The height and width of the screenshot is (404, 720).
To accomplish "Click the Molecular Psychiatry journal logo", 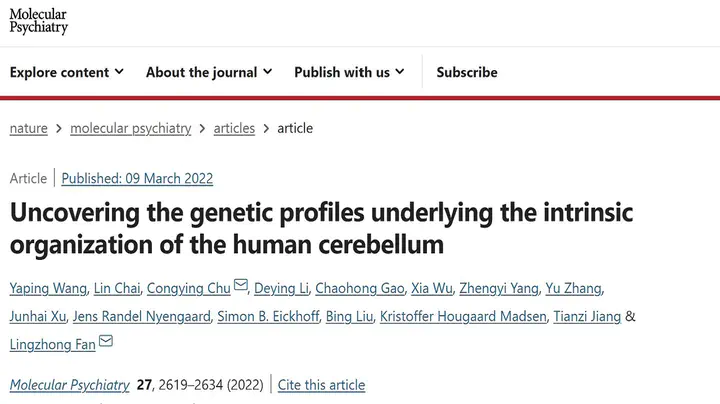I will pyautogui.click(x=39, y=21).
